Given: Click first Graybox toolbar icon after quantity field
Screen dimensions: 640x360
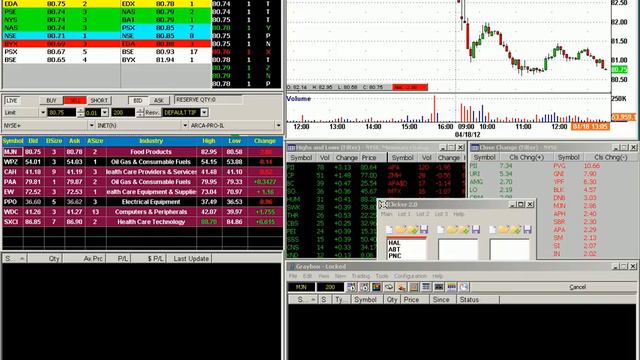Looking at the screenshot, I should pyautogui.click(x=351, y=287).
